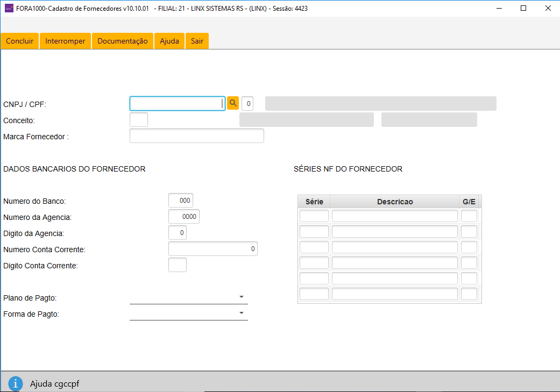560x392 pixels.
Task: Click the G/E column header
Action: click(x=469, y=202)
